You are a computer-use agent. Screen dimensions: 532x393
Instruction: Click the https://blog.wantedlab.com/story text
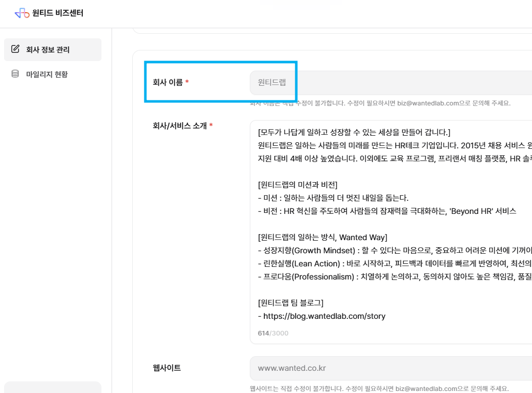click(x=325, y=316)
